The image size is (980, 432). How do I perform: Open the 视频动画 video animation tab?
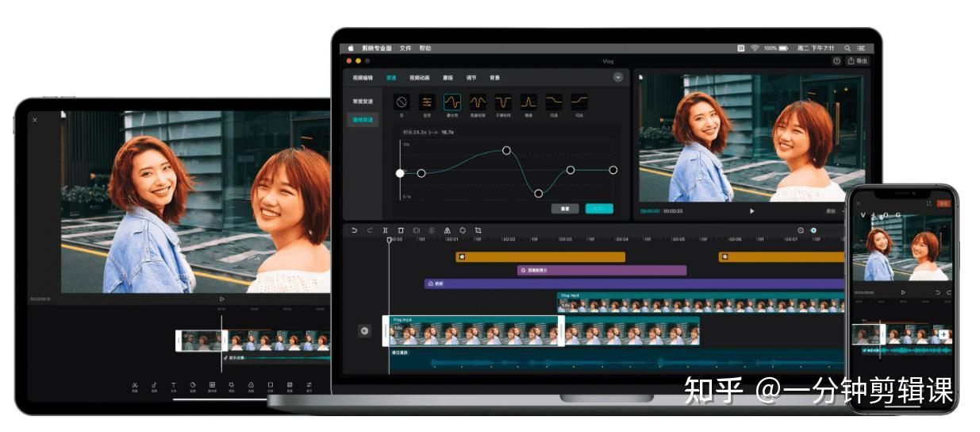419,78
